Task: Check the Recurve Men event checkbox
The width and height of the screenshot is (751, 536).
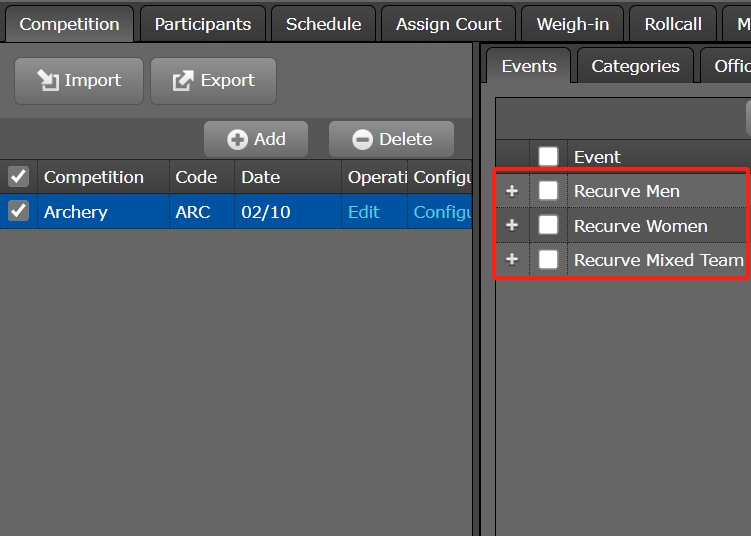Action: [548, 191]
